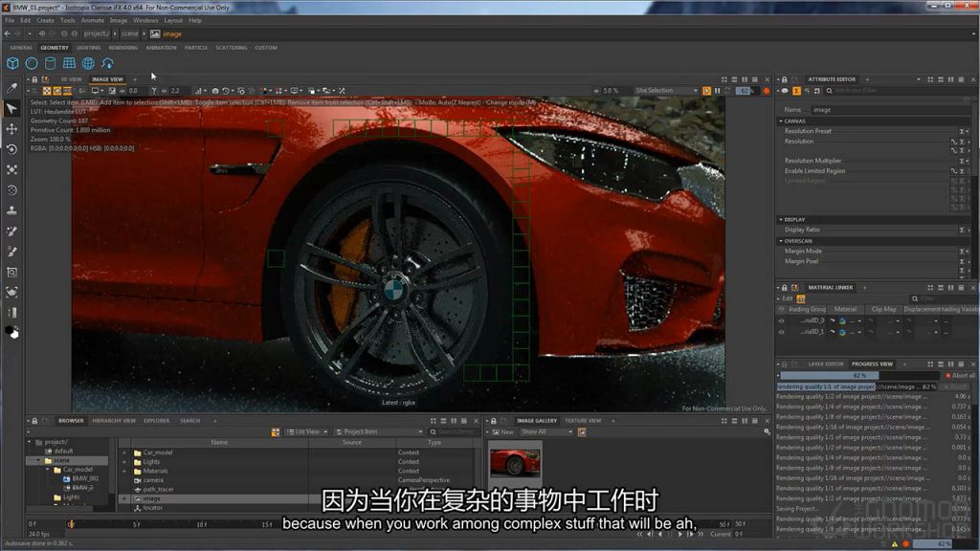Viewport: 980px width, 551px height.
Task: Switch to the TEXTURE VIEW tab
Action: coord(583,421)
